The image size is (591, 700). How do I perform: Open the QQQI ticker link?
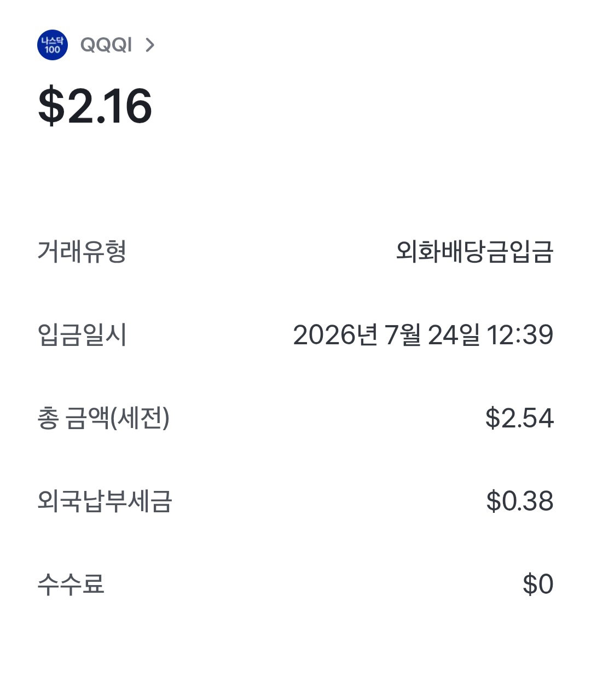coord(106,45)
